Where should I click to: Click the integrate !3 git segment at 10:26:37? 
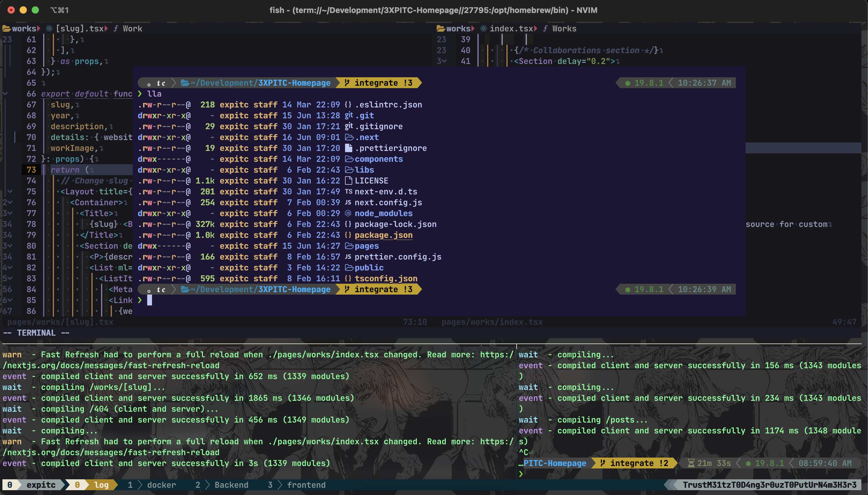coord(379,83)
